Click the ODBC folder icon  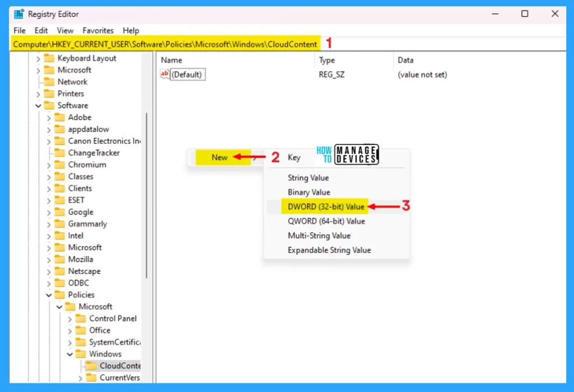(x=59, y=283)
